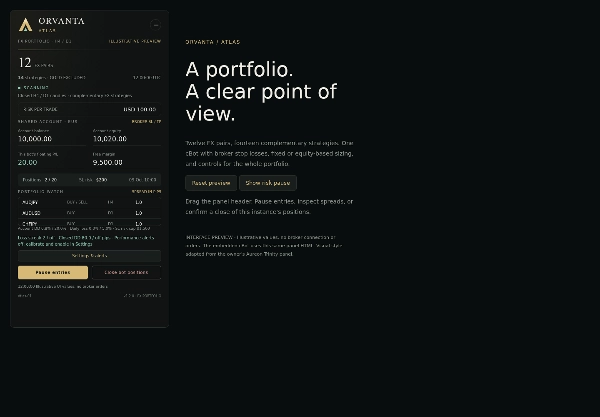The width and height of the screenshot is (600, 417).
Task: Click the Broker SL/TP gold label
Action: click(x=147, y=122)
